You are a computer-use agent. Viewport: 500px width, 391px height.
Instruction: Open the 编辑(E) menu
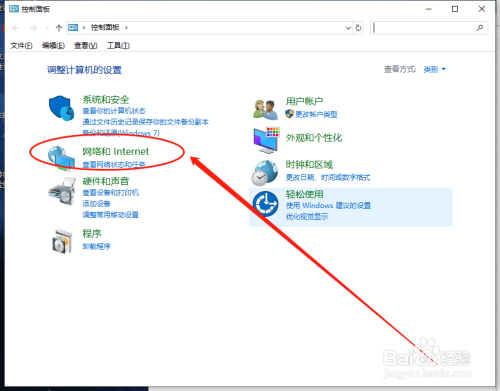click(x=53, y=46)
